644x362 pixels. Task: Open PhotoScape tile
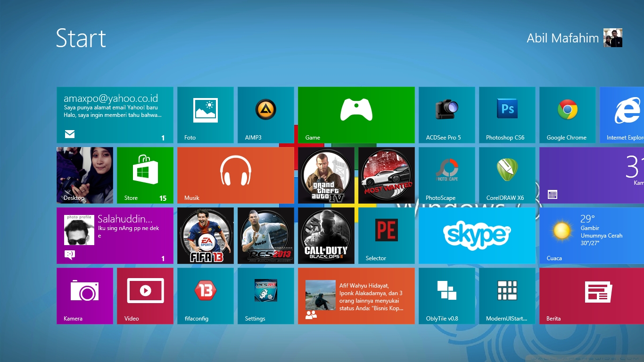point(447,175)
